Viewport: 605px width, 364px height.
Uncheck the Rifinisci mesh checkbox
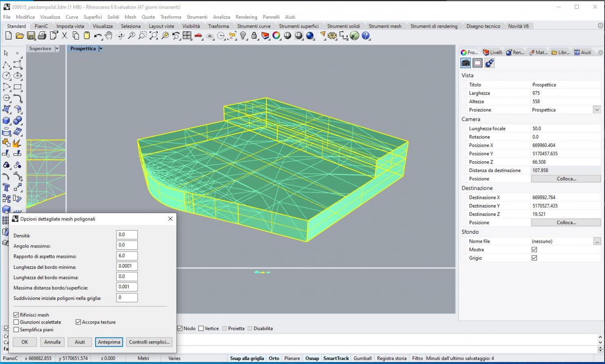[16, 315]
